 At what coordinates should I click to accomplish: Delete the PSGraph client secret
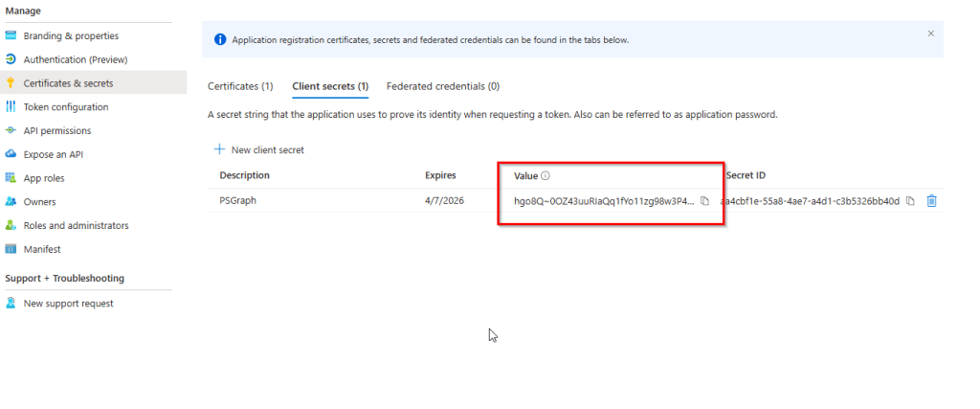tap(931, 201)
